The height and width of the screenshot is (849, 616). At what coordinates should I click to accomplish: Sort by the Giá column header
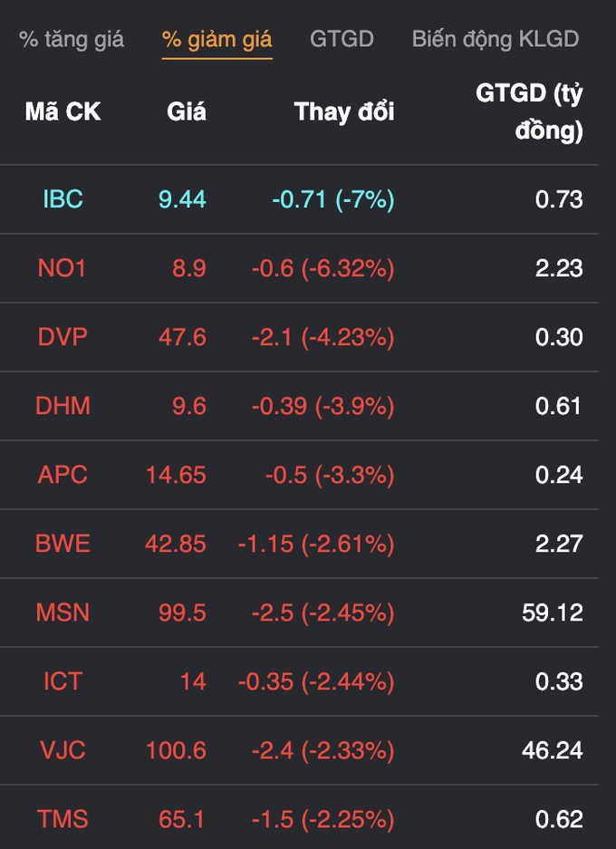pyautogui.click(x=187, y=111)
